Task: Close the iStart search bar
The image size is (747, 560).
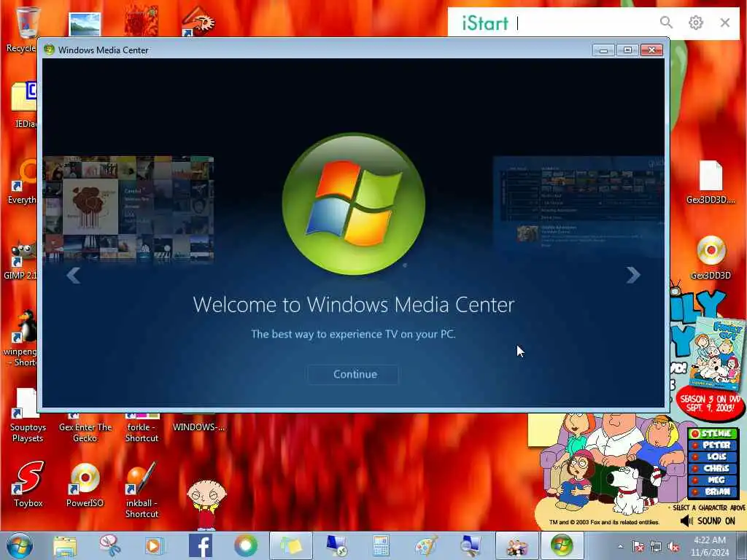Action: pyautogui.click(x=725, y=23)
